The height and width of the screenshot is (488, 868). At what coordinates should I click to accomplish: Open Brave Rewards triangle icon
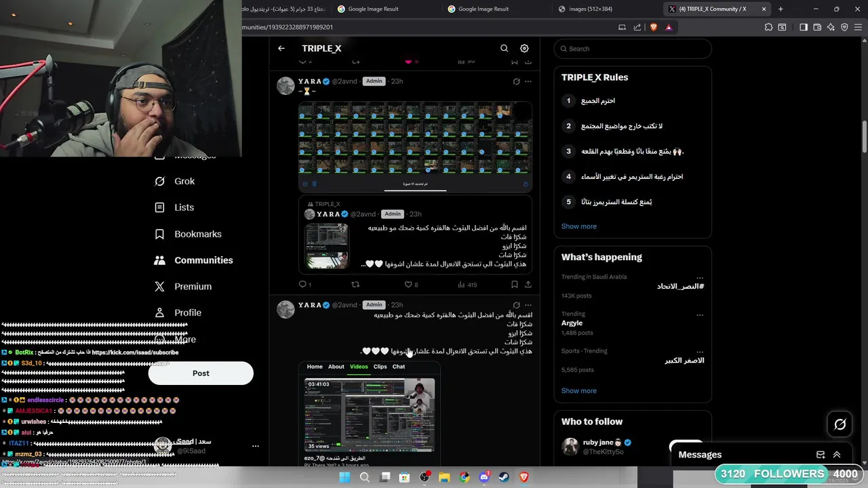[669, 27]
